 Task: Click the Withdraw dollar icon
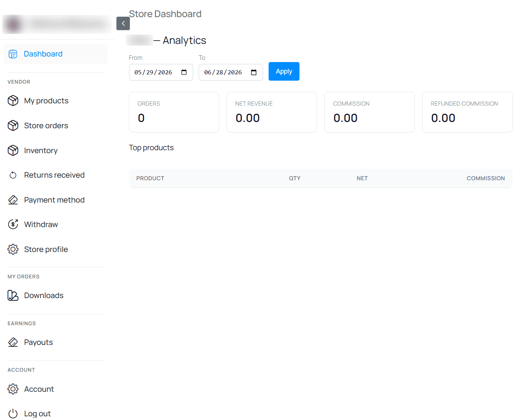13,224
